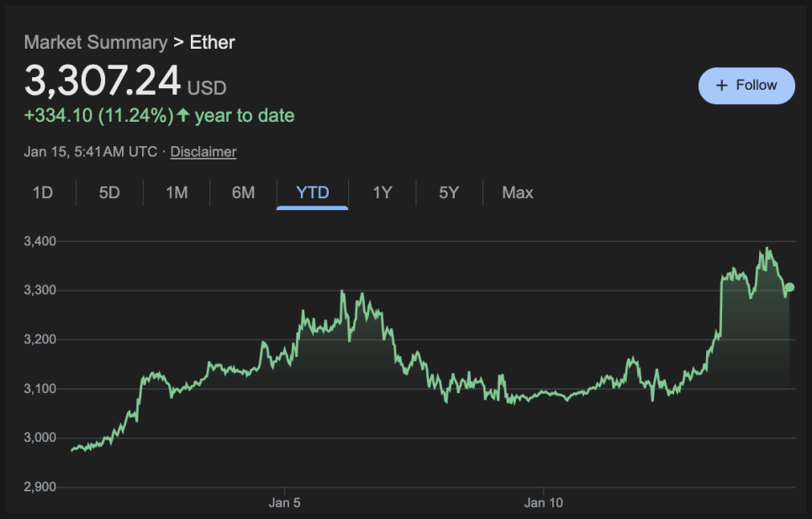Click the Jan 10 date axis label
Screen dimensions: 812x519
click(x=544, y=504)
